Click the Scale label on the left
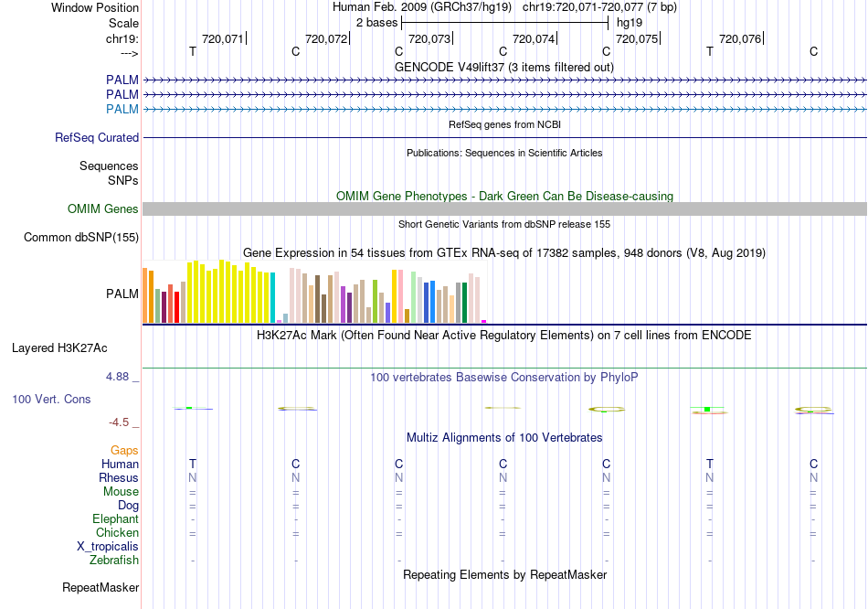The image size is (868, 609). coord(123,23)
